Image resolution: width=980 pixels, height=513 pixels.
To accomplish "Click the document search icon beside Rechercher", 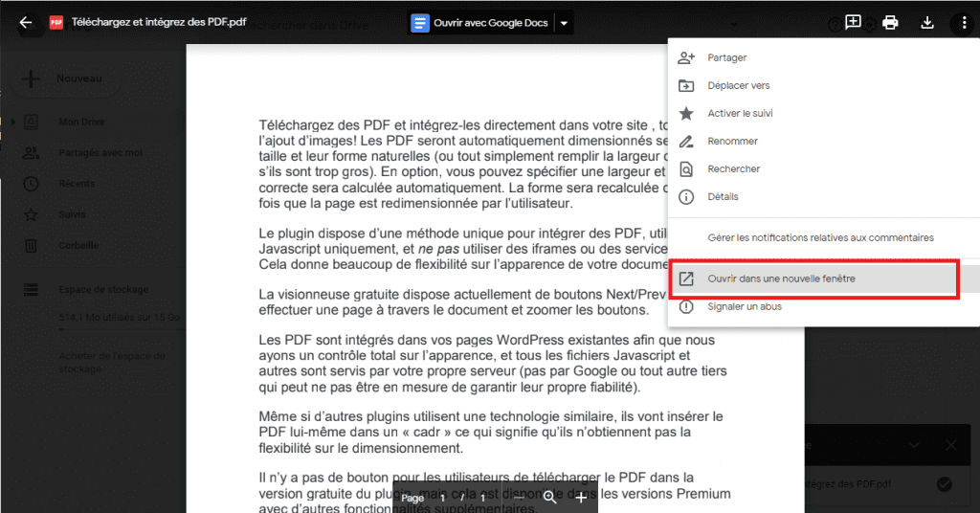I will click(x=686, y=168).
